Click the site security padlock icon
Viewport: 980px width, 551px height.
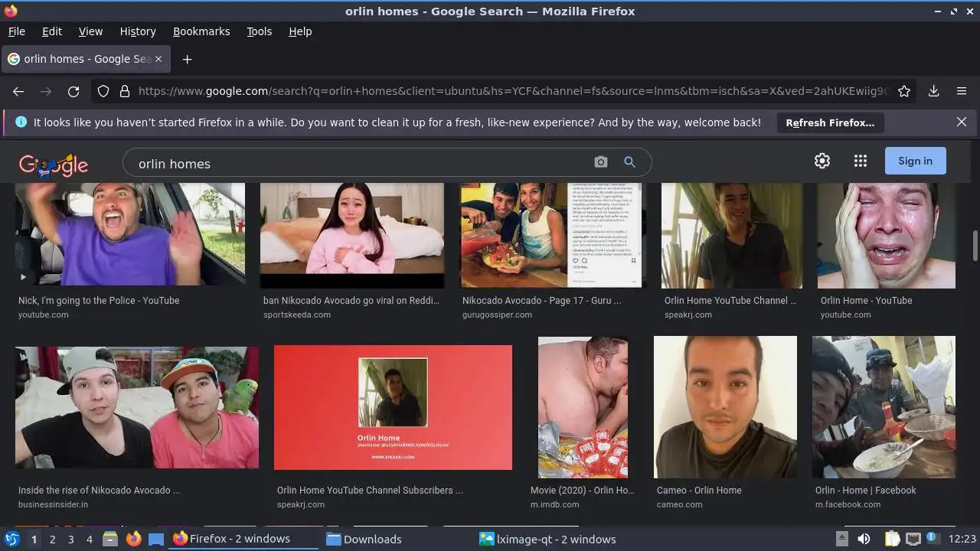[x=125, y=91]
